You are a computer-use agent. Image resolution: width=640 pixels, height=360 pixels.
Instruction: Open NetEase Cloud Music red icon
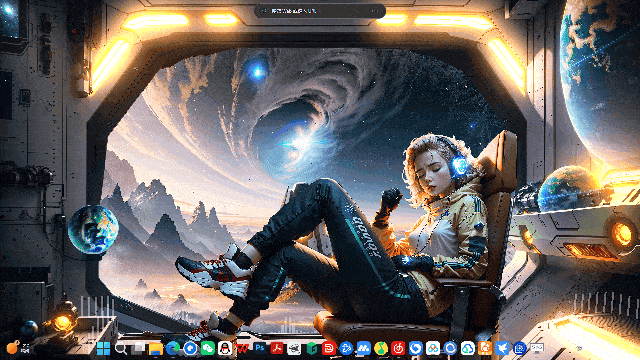click(x=398, y=348)
